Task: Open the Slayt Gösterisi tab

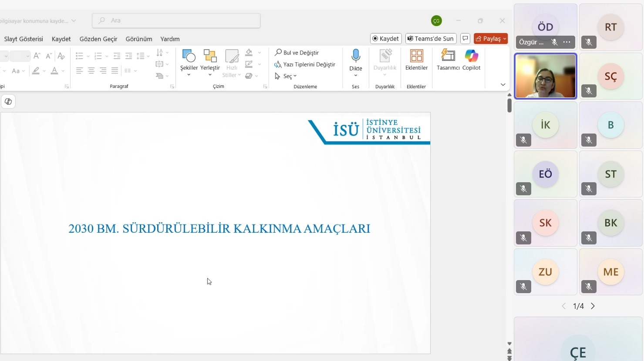Action: tap(24, 39)
